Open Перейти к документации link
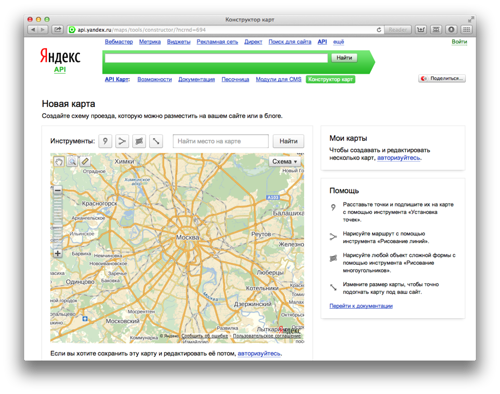 click(x=361, y=306)
